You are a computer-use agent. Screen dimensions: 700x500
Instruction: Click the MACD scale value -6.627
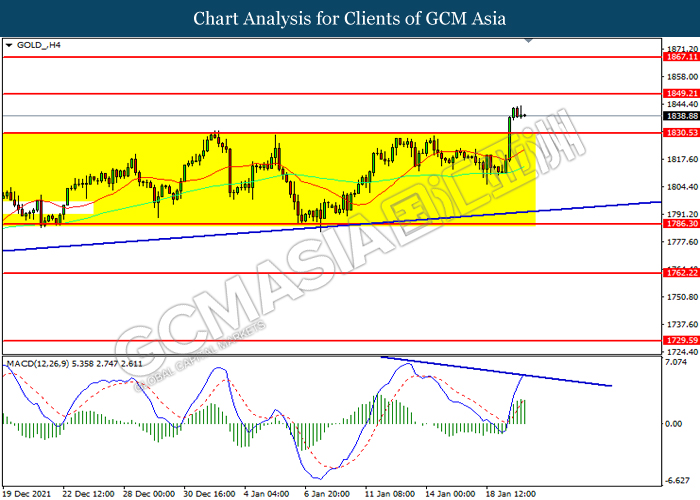click(677, 481)
